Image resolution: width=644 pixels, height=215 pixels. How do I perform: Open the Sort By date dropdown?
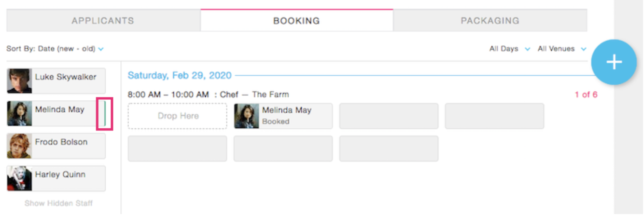(x=55, y=49)
